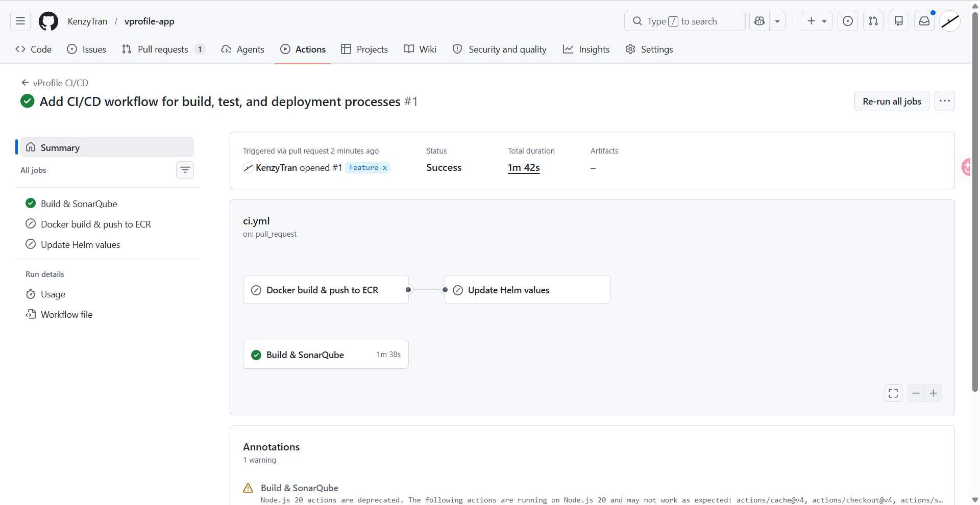Viewport: 980px width, 505px height.
Task: Zoom in the workflow graph
Action: pos(934,393)
